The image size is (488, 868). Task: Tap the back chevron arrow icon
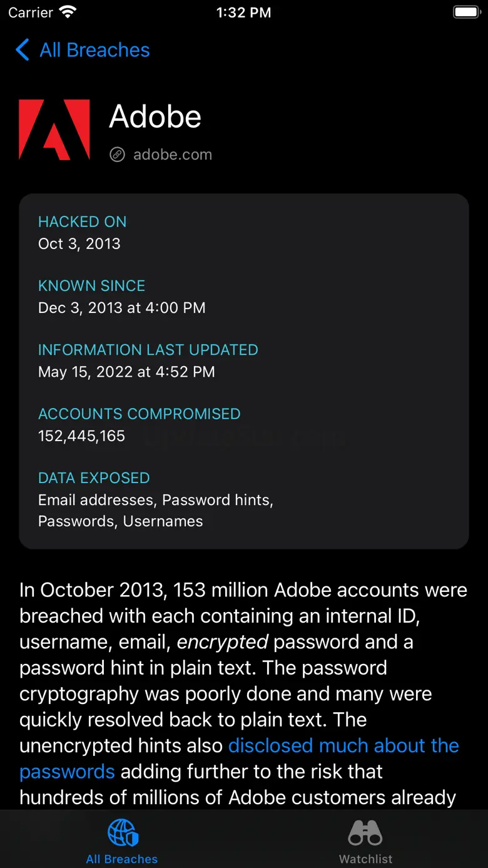pyautogui.click(x=23, y=50)
